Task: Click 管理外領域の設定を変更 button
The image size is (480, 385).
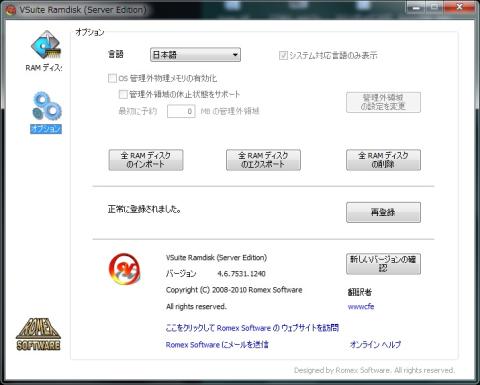Action: point(383,102)
